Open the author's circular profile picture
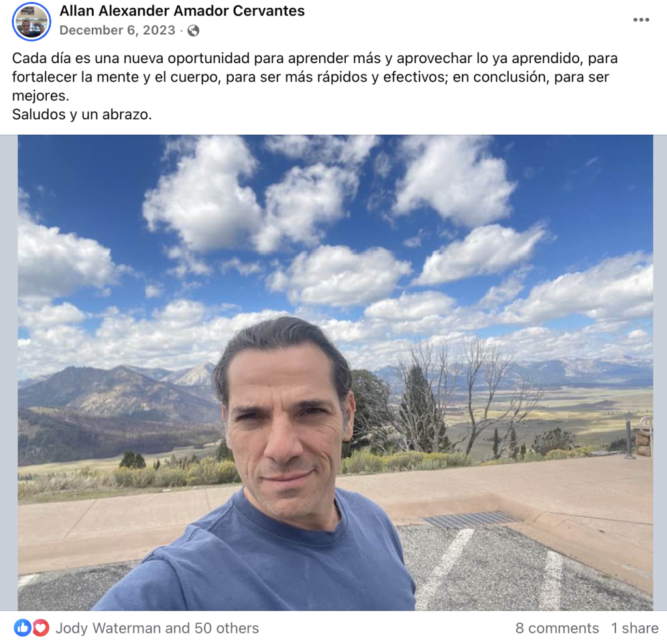The height and width of the screenshot is (644, 667). (31, 21)
